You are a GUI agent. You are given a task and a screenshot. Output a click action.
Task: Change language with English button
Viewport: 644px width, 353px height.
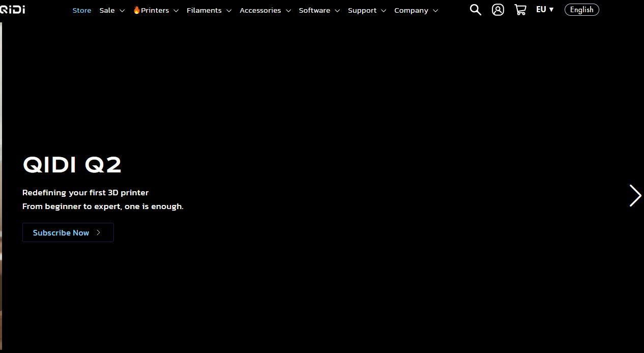click(x=582, y=10)
